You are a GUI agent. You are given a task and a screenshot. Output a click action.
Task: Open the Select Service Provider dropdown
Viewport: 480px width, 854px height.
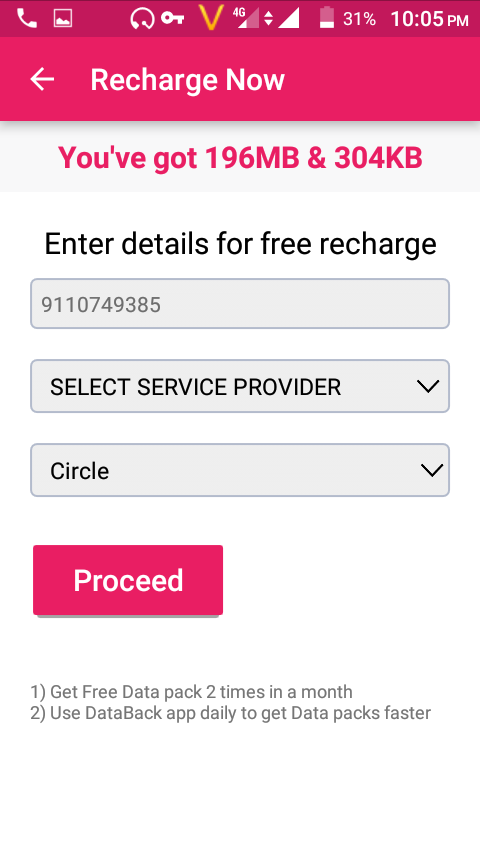[240, 386]
